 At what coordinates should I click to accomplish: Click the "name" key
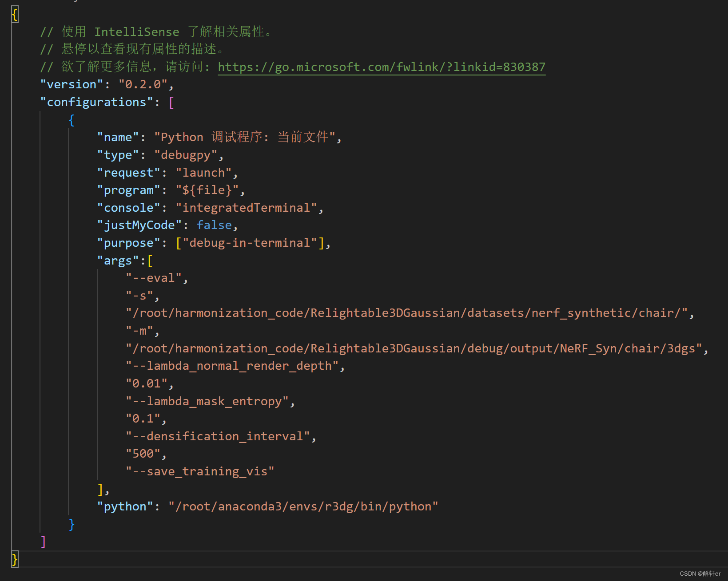[118, 137]
